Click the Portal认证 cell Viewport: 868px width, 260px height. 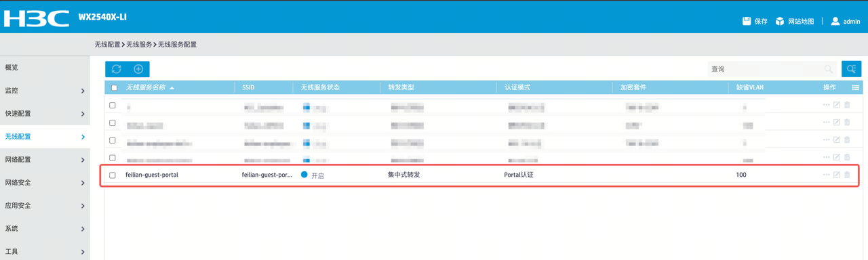pos(519,175)
